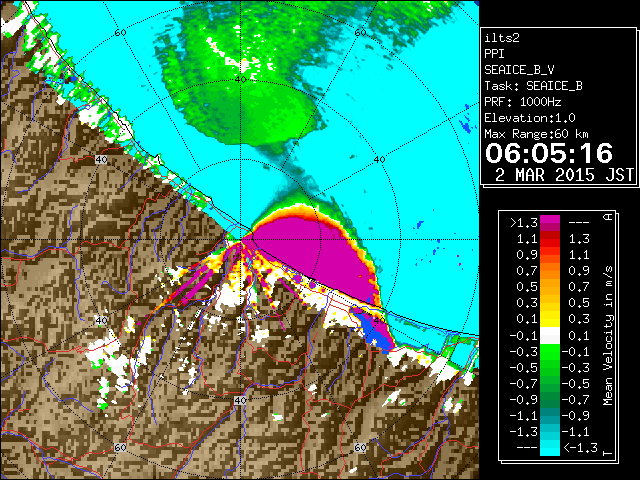Click the <-1.3 label on the legend
The height and width of the screenshot is (480, 640).
[x=580, y=448]
